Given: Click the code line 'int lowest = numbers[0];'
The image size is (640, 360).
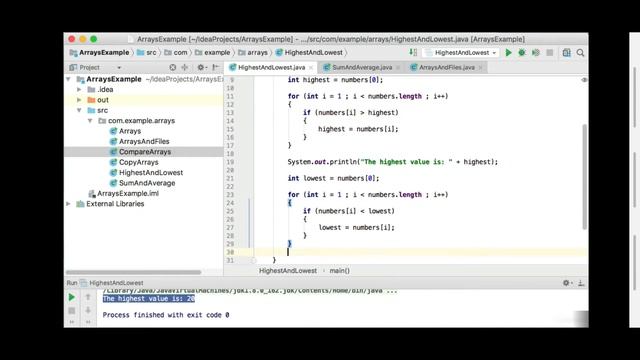Looking at the screenshot, I should (333, 178).
